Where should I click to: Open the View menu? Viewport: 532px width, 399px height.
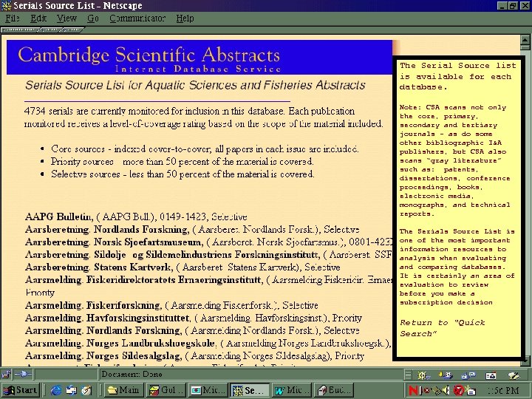click(66, 18)
